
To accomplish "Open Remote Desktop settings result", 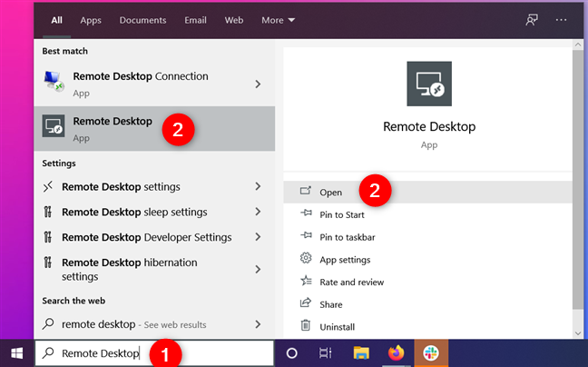I will pos(154,186).
